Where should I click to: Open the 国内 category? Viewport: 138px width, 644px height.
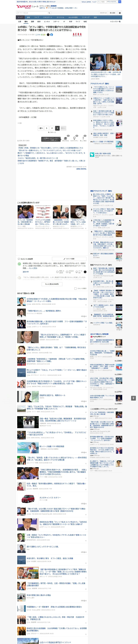pyautogui.click(x=26, y=21)
